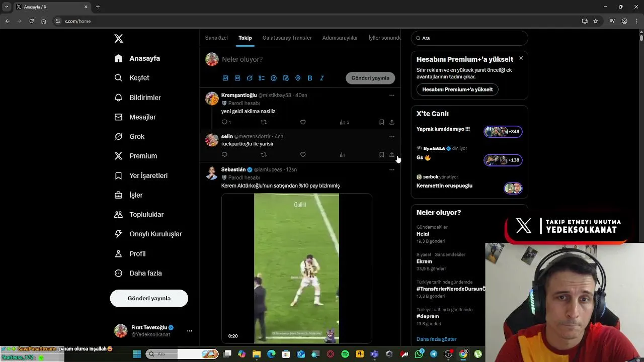Reply to Kremşantioğlu's post
This screenshot has width=644, height=362.
[225, 122]
